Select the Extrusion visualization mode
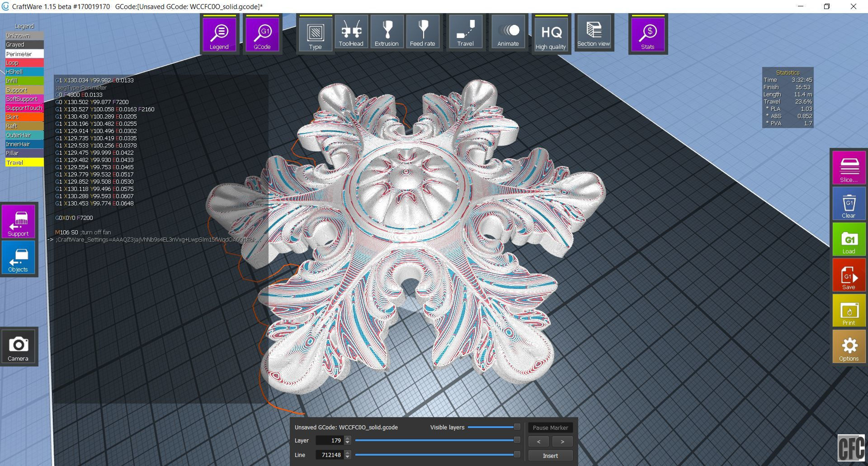Image resolution: width=868 pixels, height=466 pixels. [x=387, y=32]
